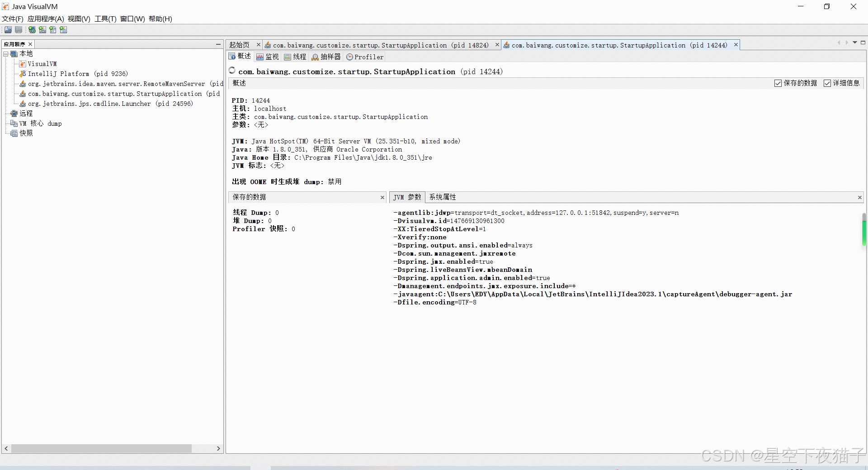Click the save snapshot toolbar icon
The image size is (868, 470).
[18, 30]
